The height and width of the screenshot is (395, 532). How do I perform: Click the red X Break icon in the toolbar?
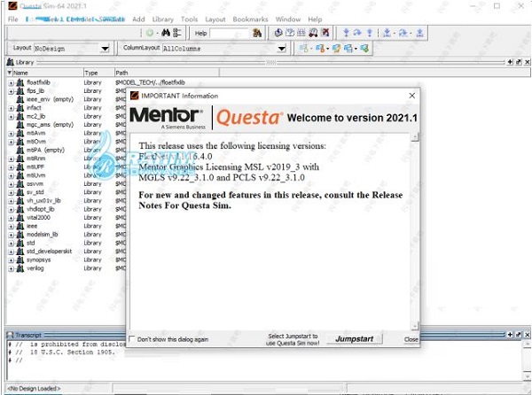pyautogui.click(x=325, y=33)
